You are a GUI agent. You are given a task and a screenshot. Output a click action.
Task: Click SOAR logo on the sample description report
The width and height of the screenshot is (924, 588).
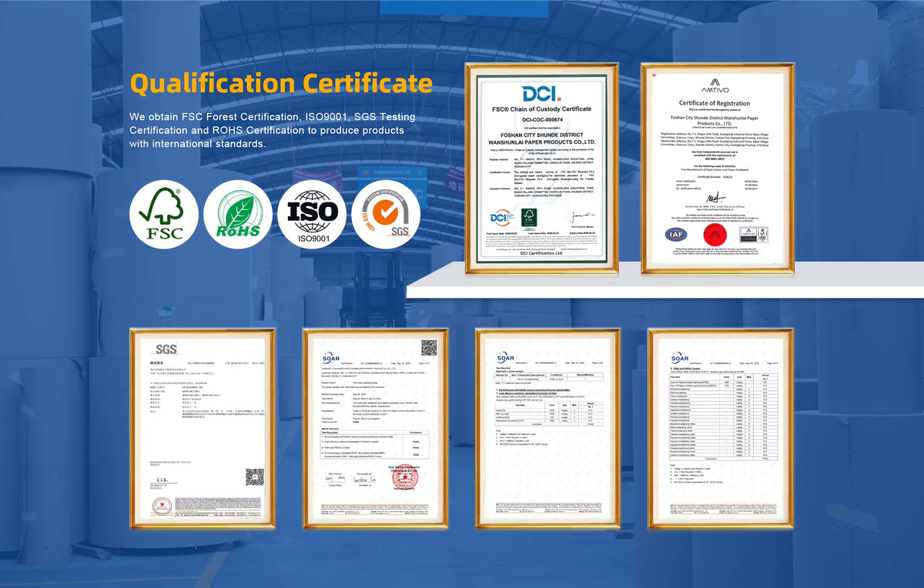coord(504,358)
